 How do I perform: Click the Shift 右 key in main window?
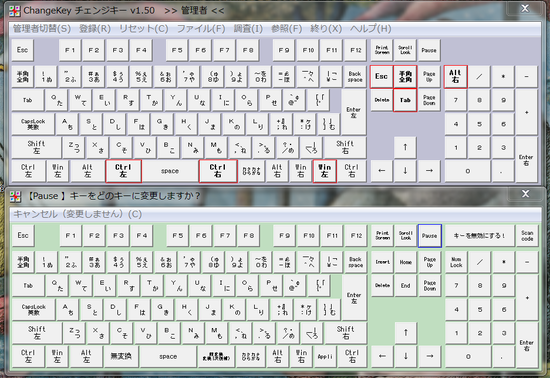(x=345, y=147)
